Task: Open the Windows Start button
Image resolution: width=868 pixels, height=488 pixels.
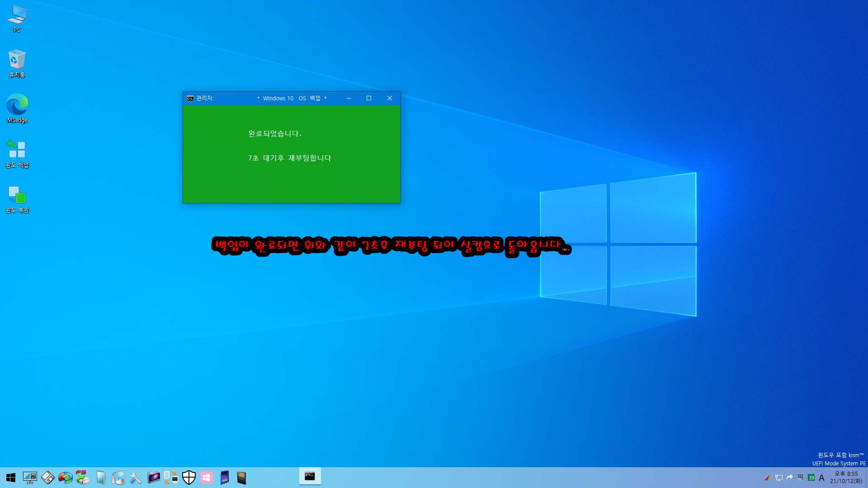Action: click(x=11, y=478)
